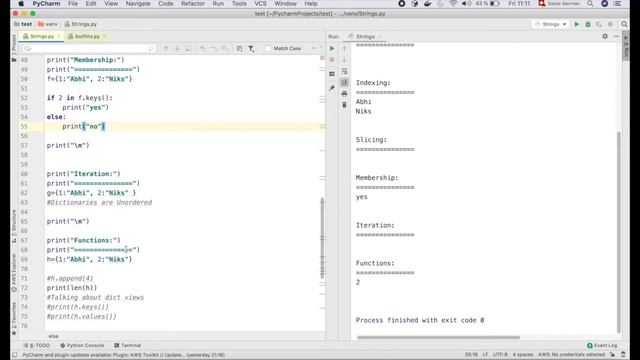Open Strings run configuration dropdown
The width and height of the screenshot is (640, 360).
[551, 24]
